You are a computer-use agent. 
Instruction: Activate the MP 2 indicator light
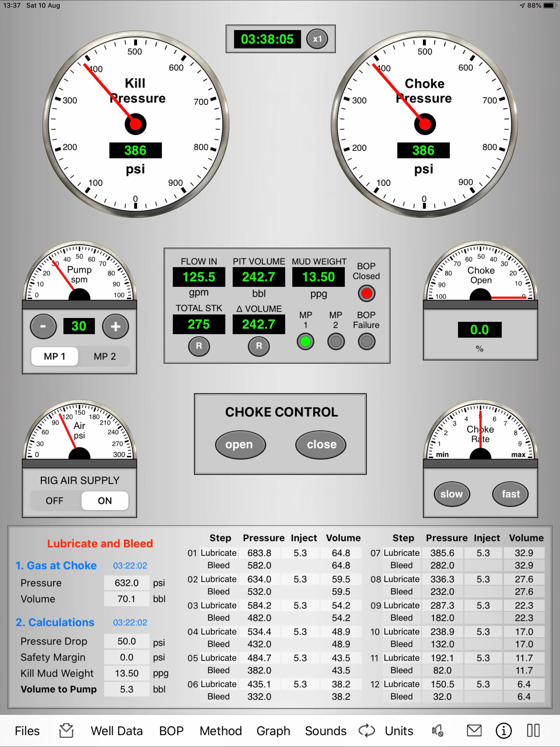336,342
